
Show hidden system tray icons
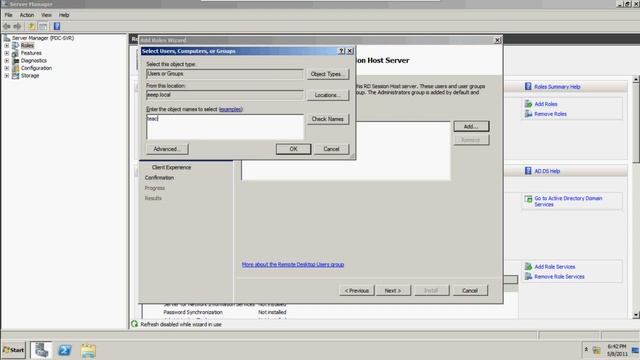pyautogui.click(x=586, y=350)
